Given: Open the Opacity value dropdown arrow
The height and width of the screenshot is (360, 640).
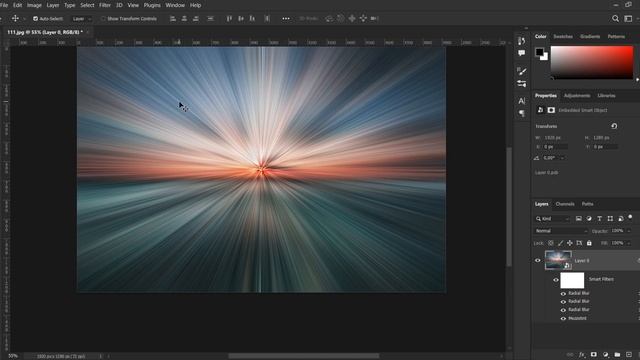Looking at the screenshot, I should 629,231.
